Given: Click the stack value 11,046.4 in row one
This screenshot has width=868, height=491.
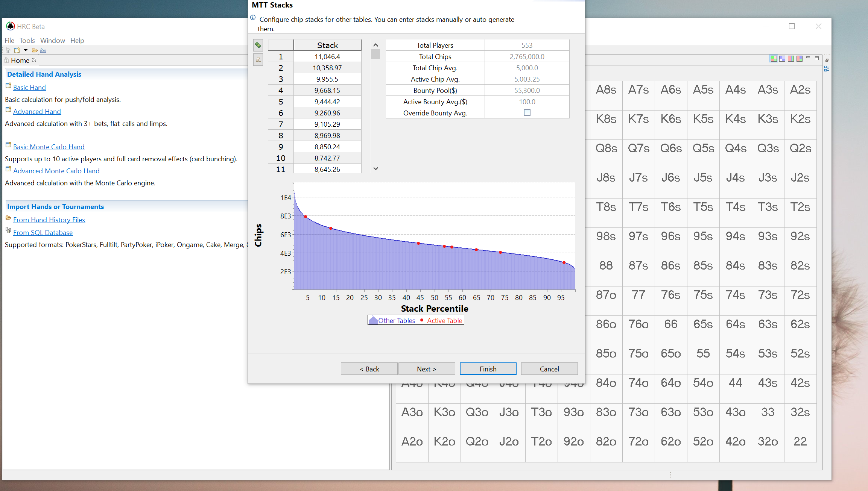Looking at the screenshot, I should pos(327,56).
